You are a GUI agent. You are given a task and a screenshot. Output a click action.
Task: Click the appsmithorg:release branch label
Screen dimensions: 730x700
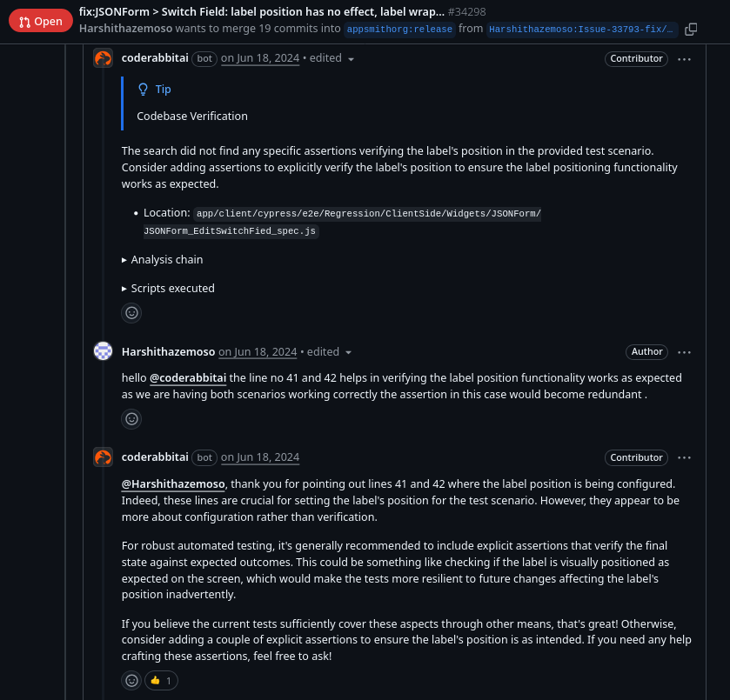[399, 29]
